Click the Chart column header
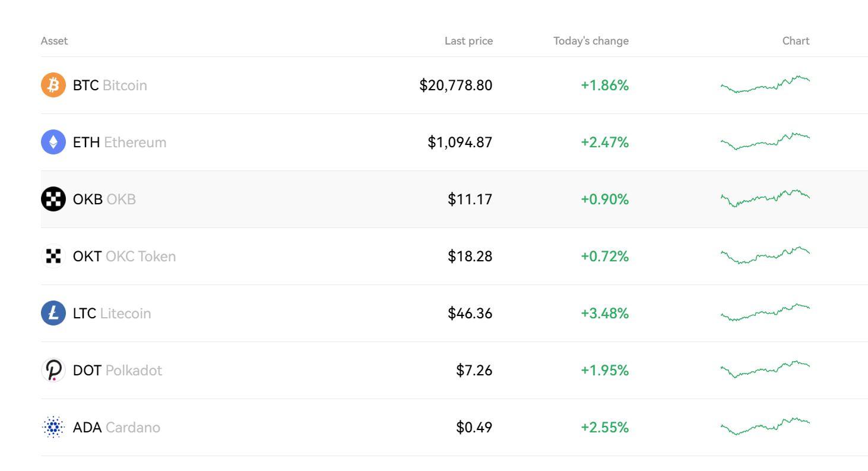868x471 pixels. pyautogui.click(x=796, y=41)
